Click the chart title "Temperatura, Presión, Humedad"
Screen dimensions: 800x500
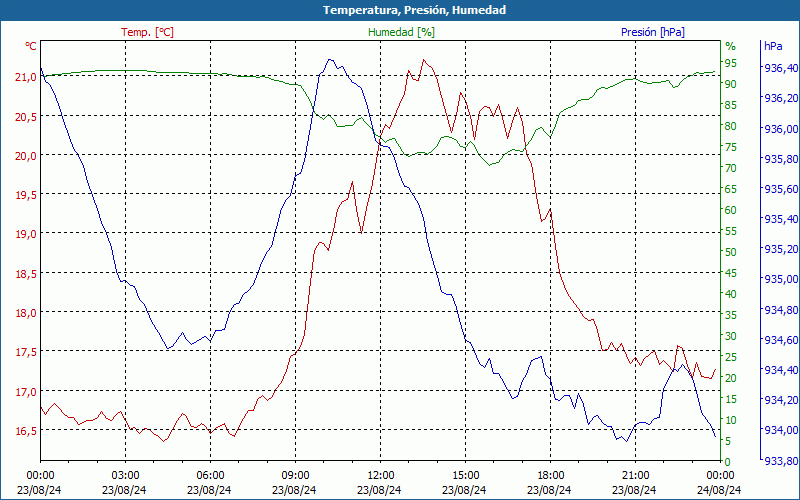[414, 10]
